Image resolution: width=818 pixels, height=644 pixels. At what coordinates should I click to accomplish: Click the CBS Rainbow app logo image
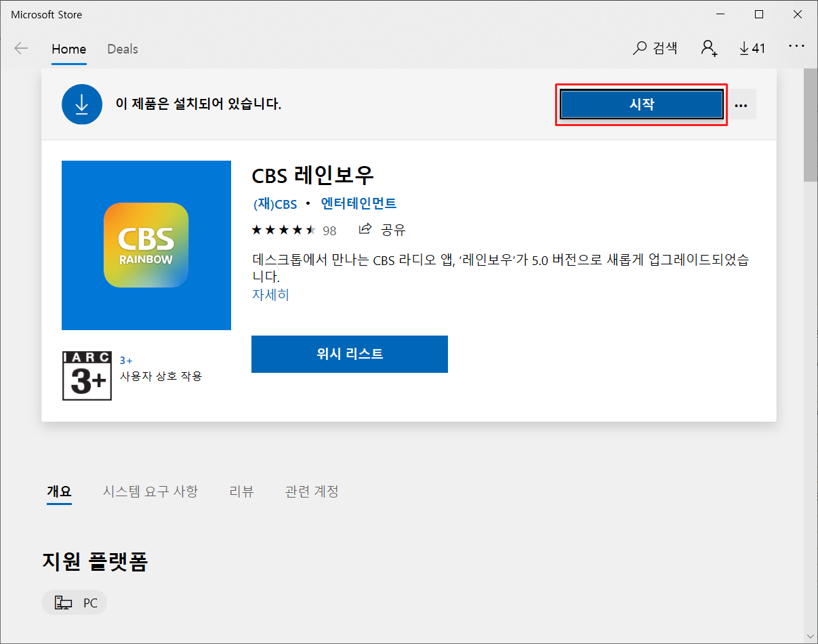[146, 245]
